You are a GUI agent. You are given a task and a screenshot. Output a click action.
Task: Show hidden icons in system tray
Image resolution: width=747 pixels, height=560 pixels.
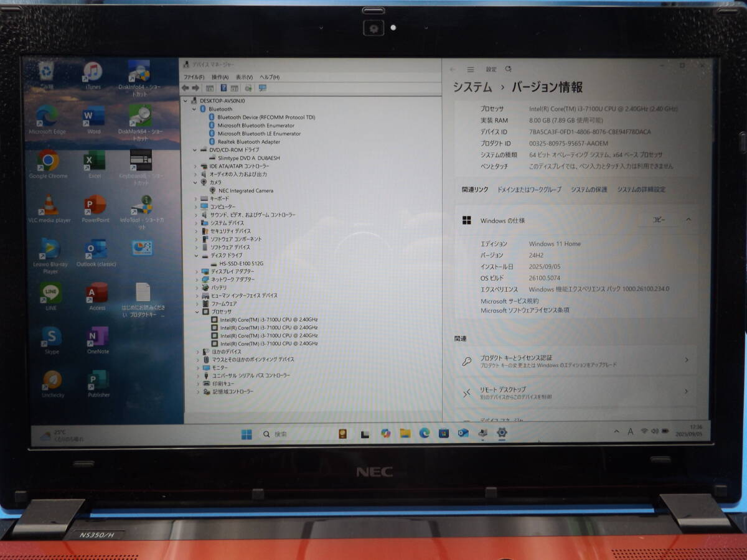pyautogui.click(x=616, y=431)
